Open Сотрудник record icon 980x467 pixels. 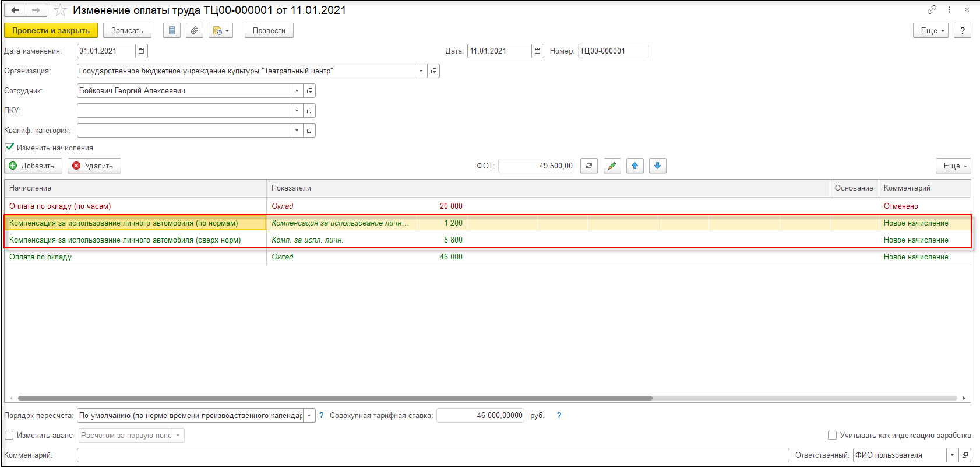point(309,90)
